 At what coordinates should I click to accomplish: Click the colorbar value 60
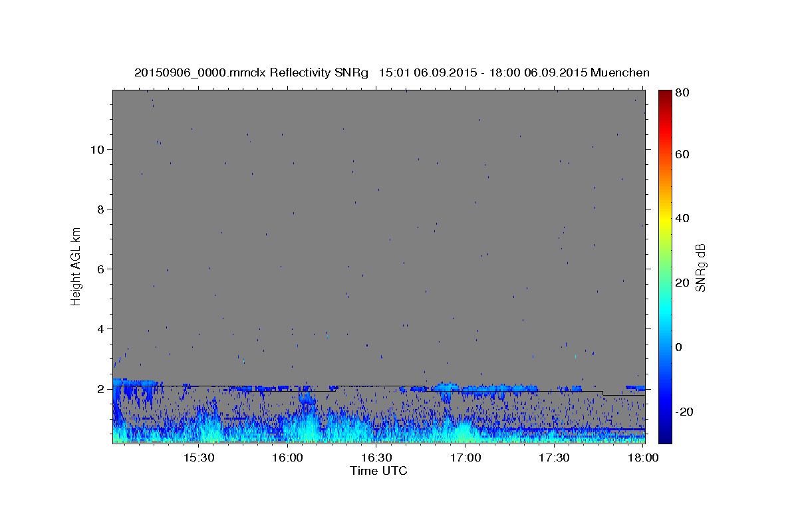click(684, 154)
